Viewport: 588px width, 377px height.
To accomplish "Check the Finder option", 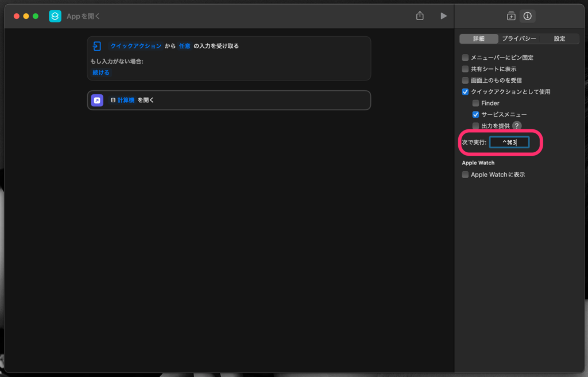I will [475, 103].
